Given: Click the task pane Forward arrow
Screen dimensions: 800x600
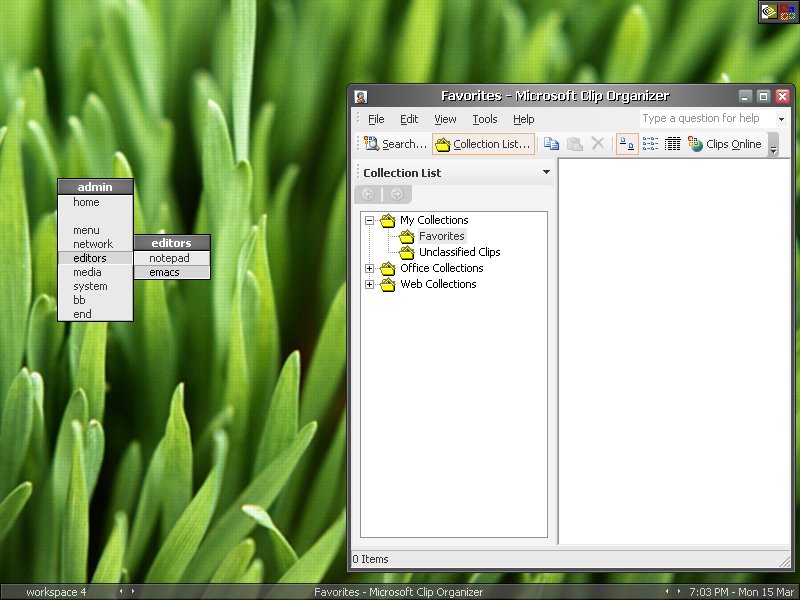Looking at the screenshot, I should click(x=396, y=194).
